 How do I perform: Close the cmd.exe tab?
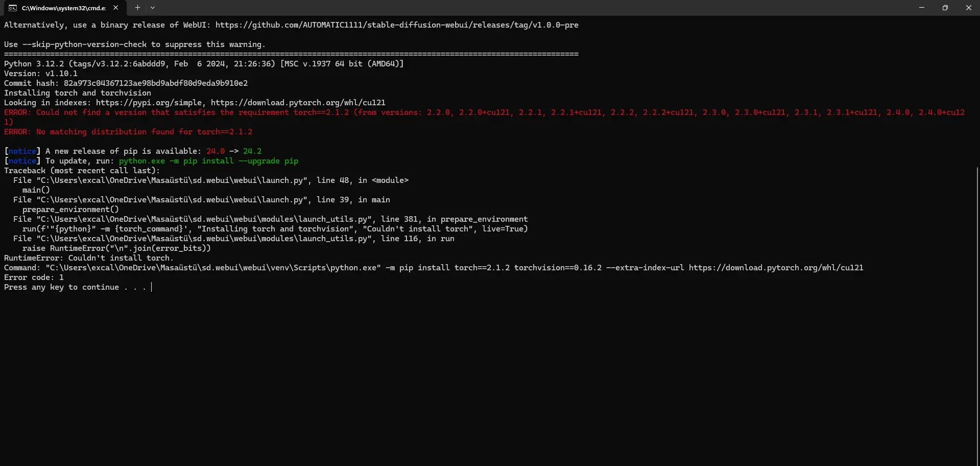116,8
